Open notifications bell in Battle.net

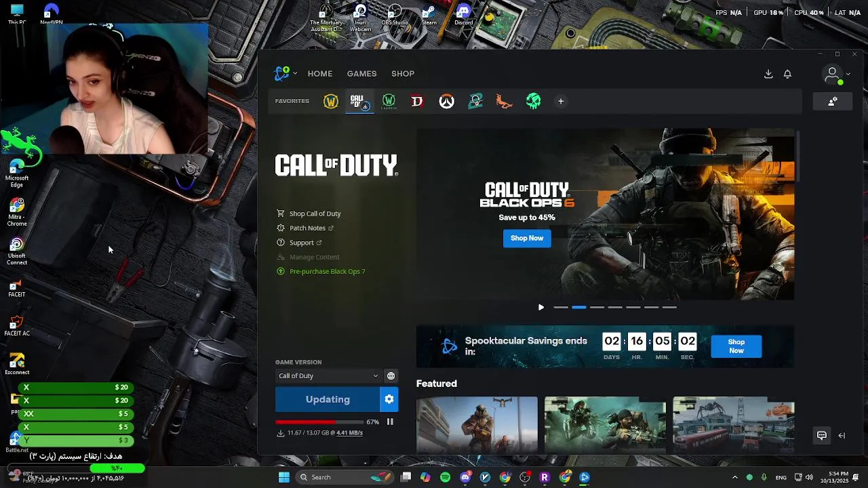click(x=787, y=74)
